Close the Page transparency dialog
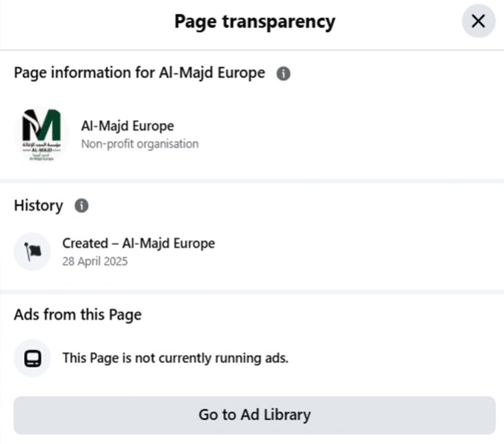Image resolution: width=504 pixels, height=444 pixels. [x=478, y=22]
